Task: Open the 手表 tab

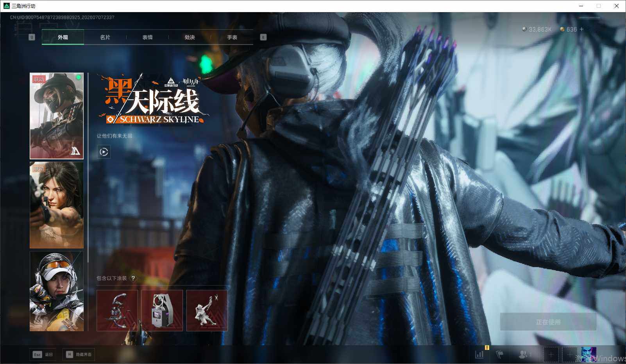Action: click(232, 37)
